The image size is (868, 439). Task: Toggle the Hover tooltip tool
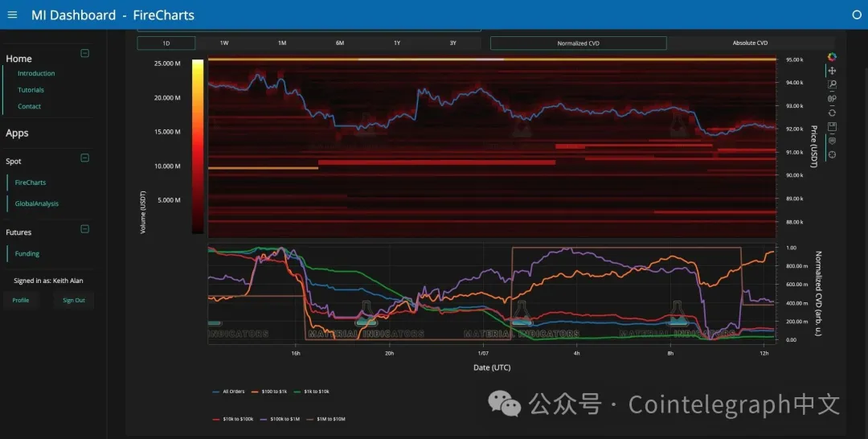[x=832, y=140]
